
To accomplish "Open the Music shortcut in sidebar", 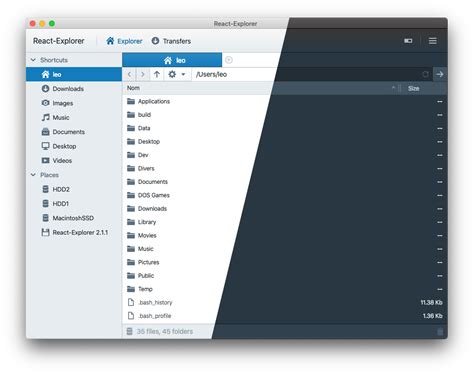I will pyautogui.click(x=74, y=117).
